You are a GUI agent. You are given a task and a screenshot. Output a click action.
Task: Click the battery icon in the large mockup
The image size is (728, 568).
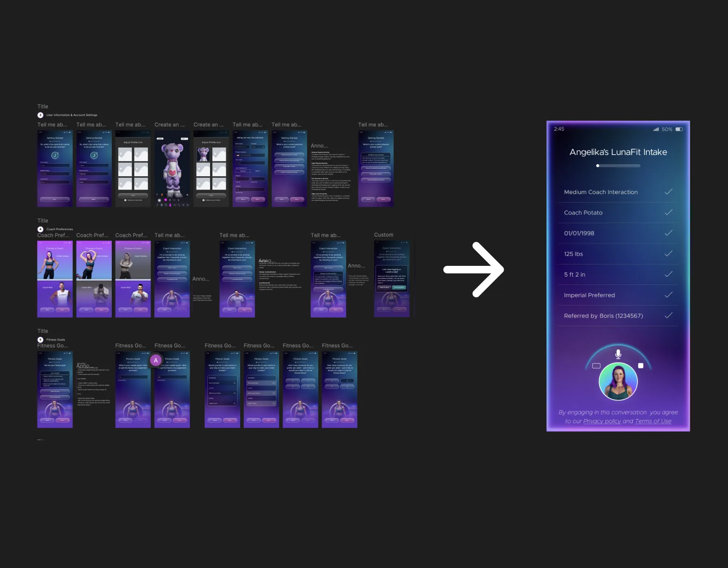pyautogui.click(x=679, y=129)
